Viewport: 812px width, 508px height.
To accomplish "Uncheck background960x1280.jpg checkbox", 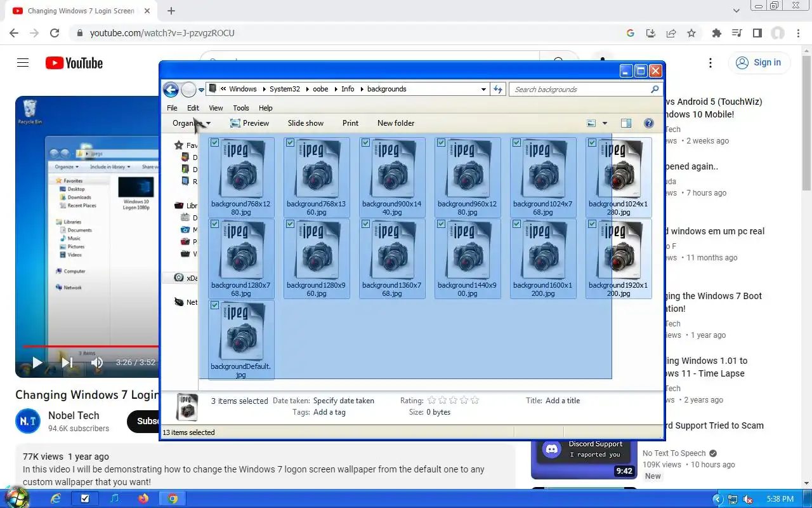I will (441, 143).
